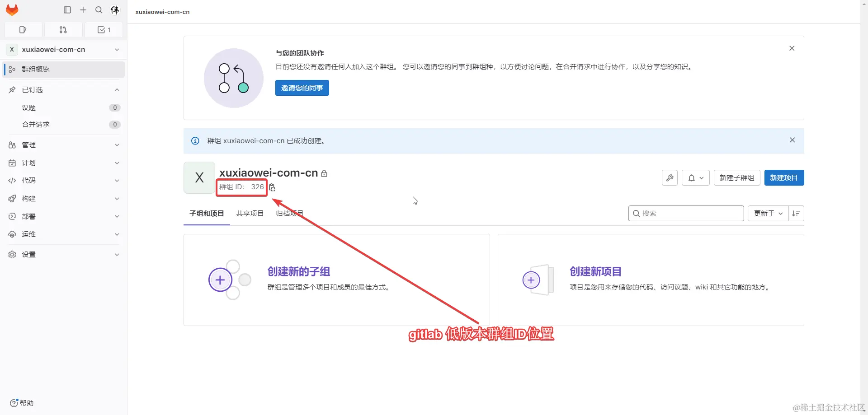Click the xuxiaowei-com-cn breadcrumb
This screenshot has height=415, width=868.
pos(162,12)
